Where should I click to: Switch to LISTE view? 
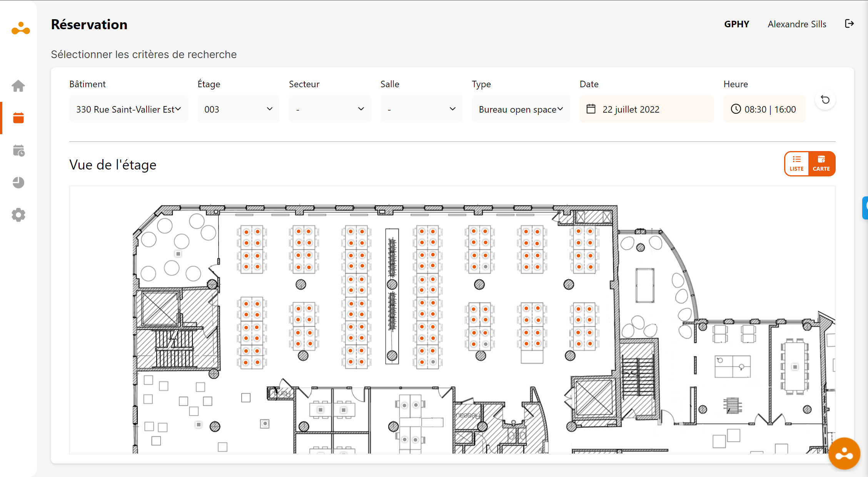[x=797, y=163]
